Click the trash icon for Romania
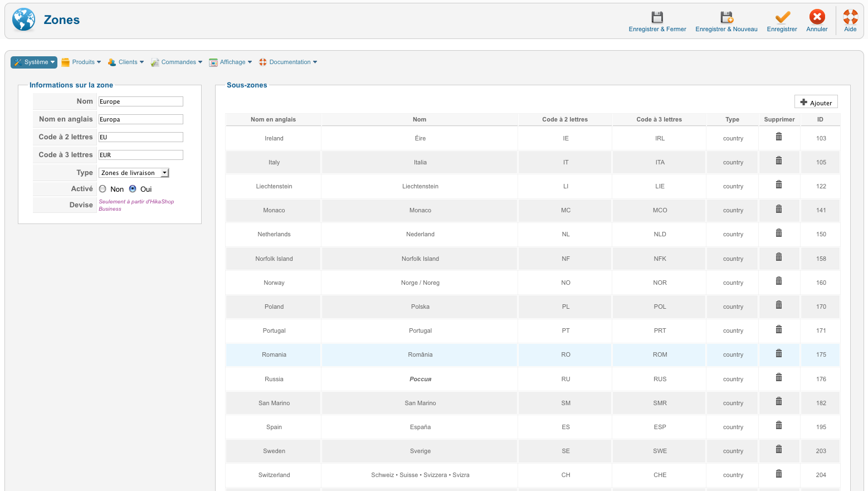The height and width of the screenshot is (491, 868). (779, 353)
